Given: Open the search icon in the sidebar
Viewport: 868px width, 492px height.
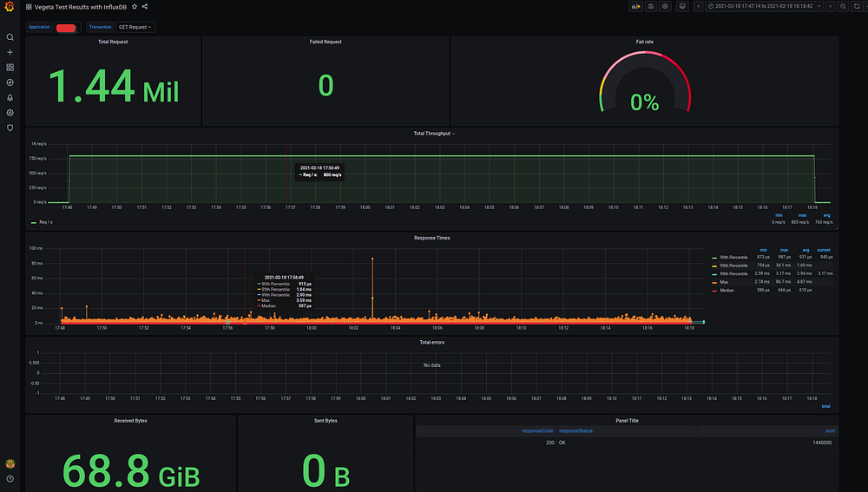Looking at the screenshot, I should pyautogui.click(x=10, y=37).
